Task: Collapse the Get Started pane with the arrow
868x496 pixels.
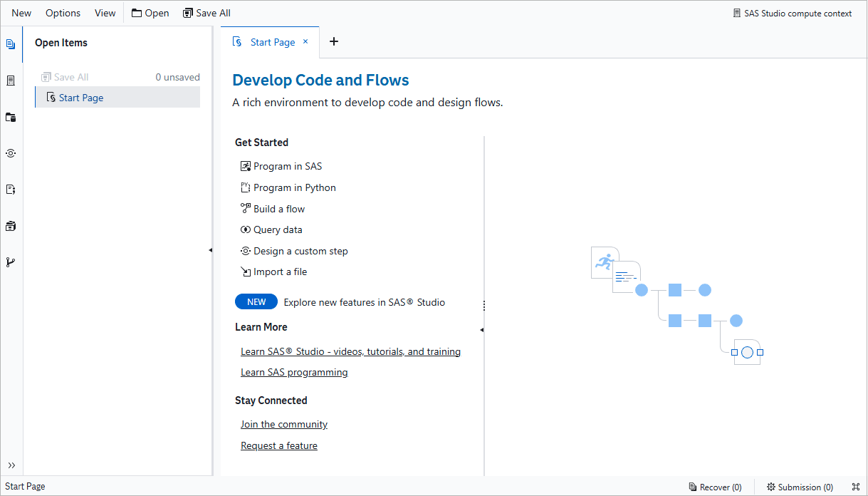Action: tap(481, 330)
